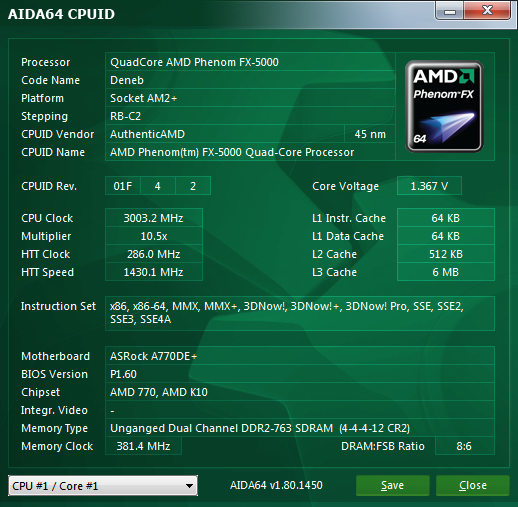Screen dimensions: 518x507
Task: Click the Code Name label
Action: (51, 80)
